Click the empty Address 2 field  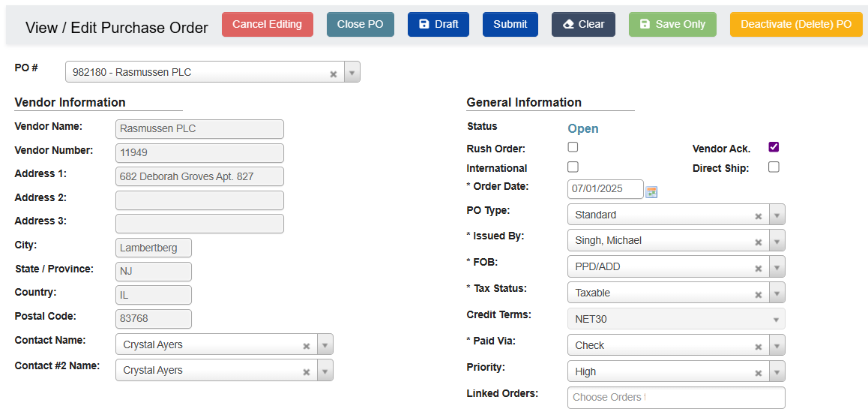pyautogui.click(x=200, y=200)
